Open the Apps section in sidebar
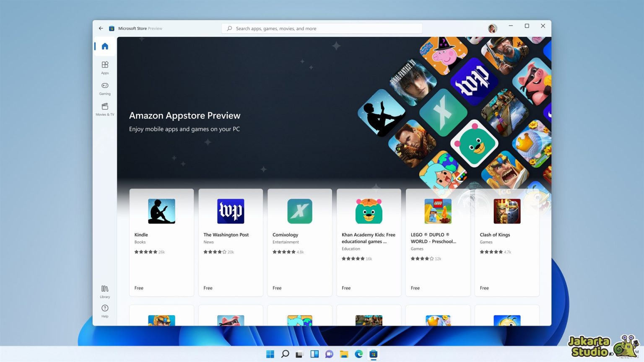This screenshot has height=362, width=644. click(105, 68)
